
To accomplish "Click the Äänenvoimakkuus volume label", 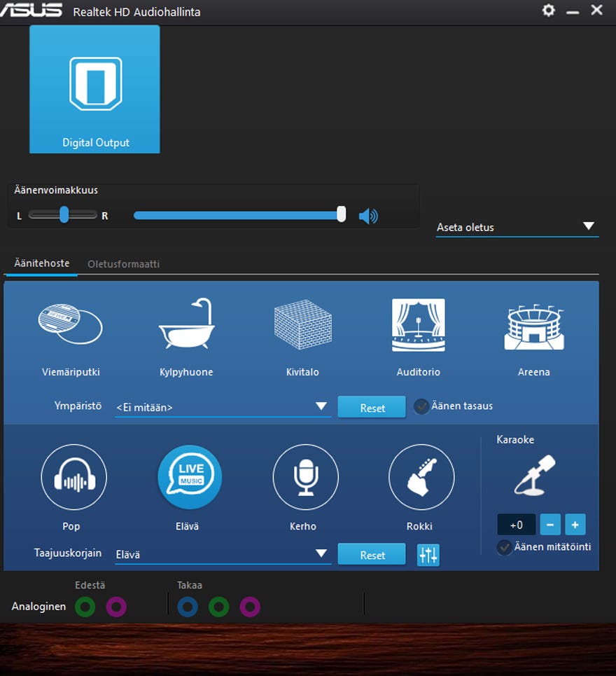I will 56,190.
